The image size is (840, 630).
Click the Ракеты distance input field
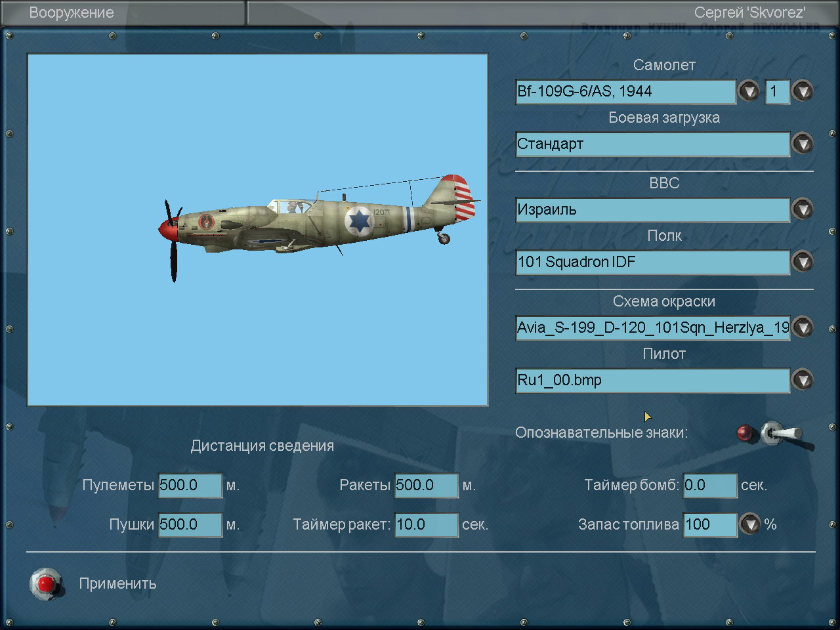click(426, 486)
